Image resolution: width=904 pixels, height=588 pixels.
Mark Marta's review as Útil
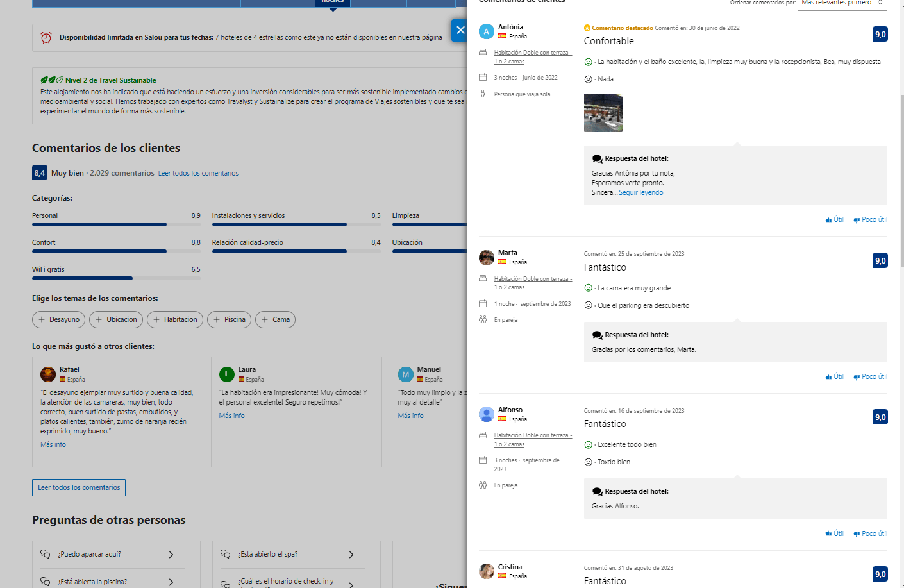[835, 376]
